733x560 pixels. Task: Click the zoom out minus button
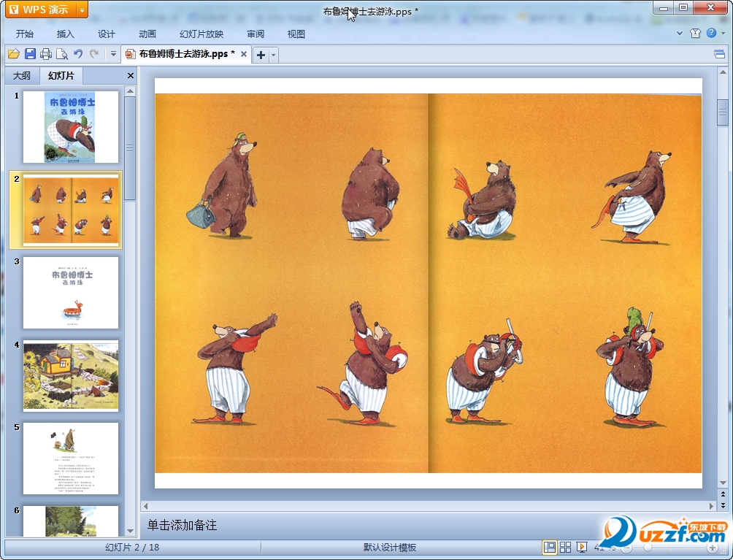626,548
